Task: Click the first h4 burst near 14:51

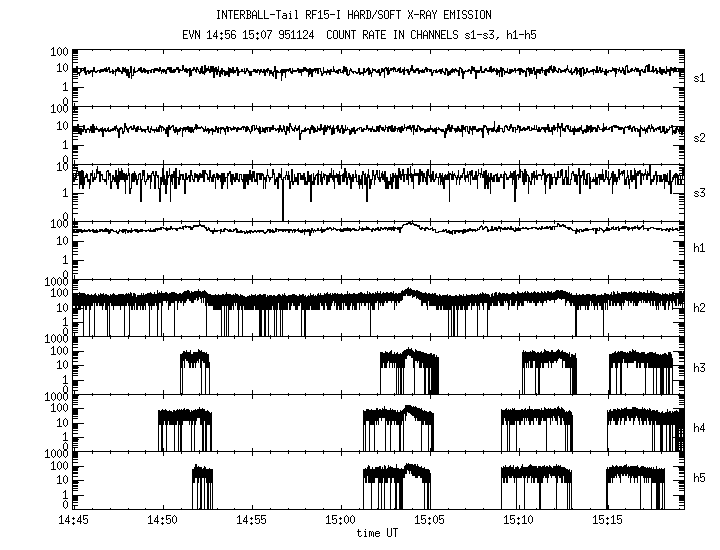Action: tap(185, 429)
